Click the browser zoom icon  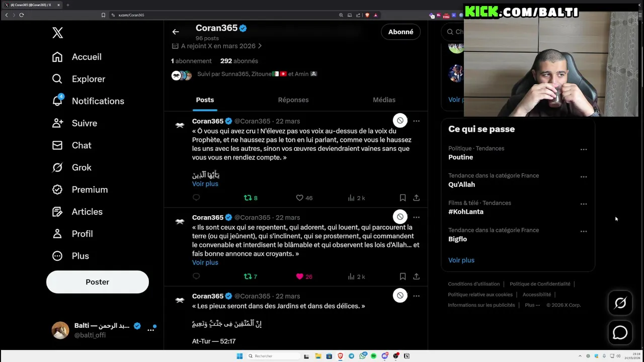point(341,15)
